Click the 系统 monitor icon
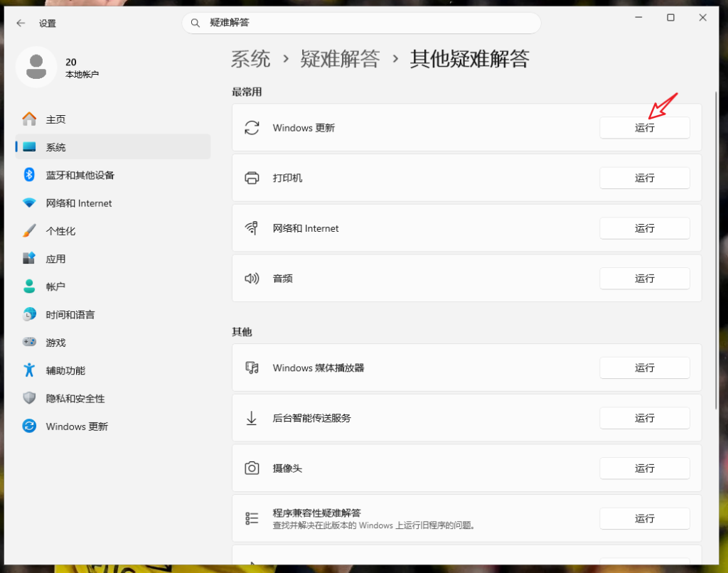 pos(29,146)
